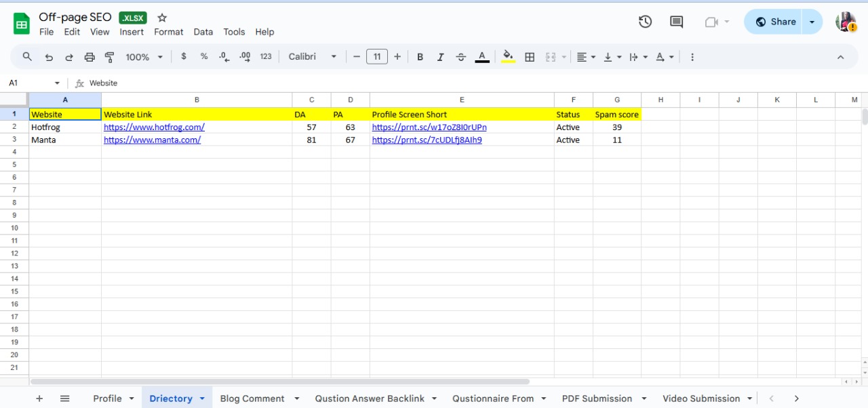
Task: Open the Help menu
Action: pyautogui.click(x=264, y=32)
